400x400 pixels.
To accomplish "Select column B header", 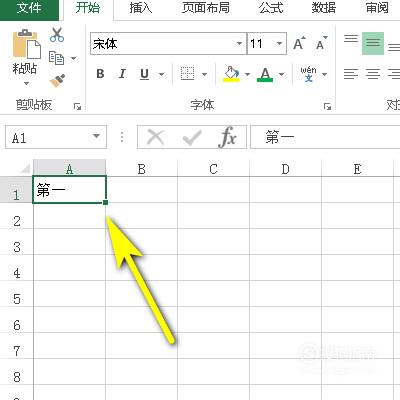I will click(x=142, y=169).
